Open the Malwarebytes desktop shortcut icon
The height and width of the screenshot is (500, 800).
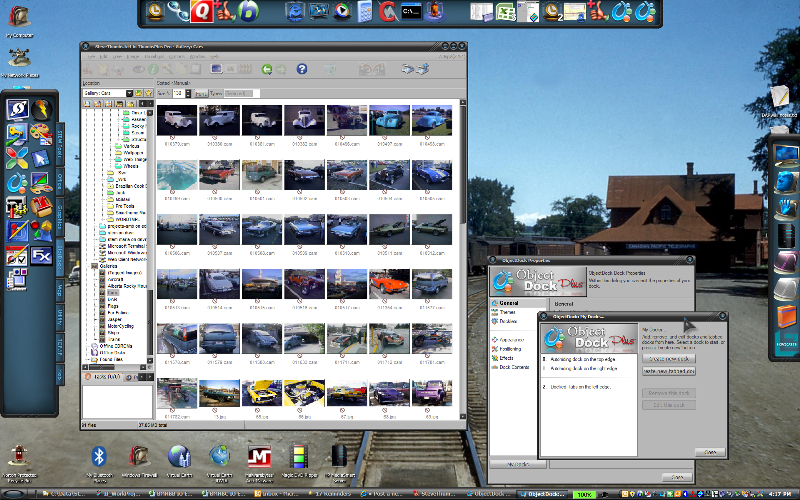click(260, 458)
